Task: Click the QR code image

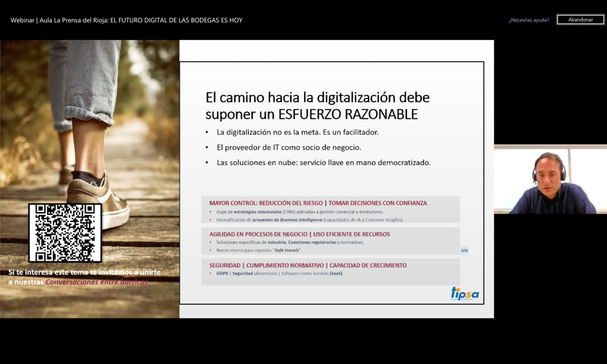Action: point(65,233)
